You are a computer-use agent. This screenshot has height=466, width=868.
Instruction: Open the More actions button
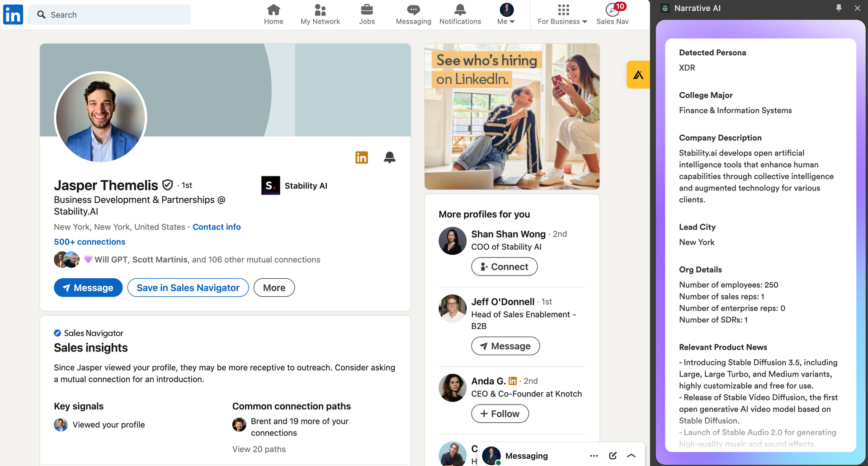click(274, 288)
